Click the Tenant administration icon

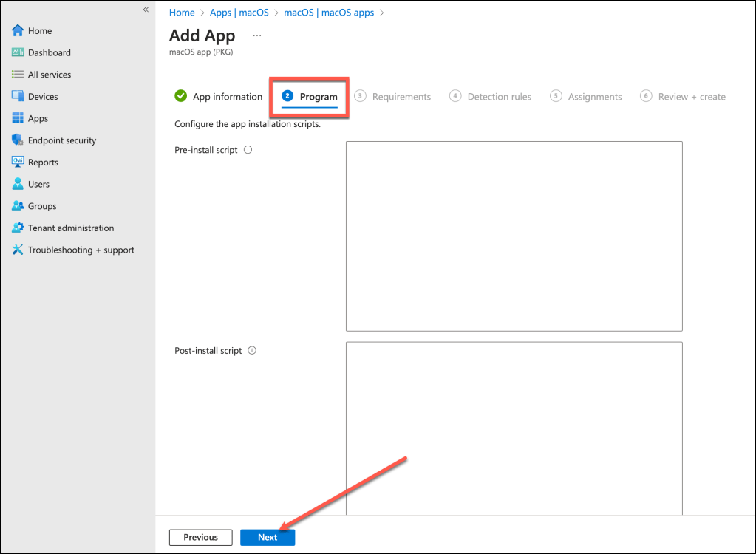click(18, 228)
